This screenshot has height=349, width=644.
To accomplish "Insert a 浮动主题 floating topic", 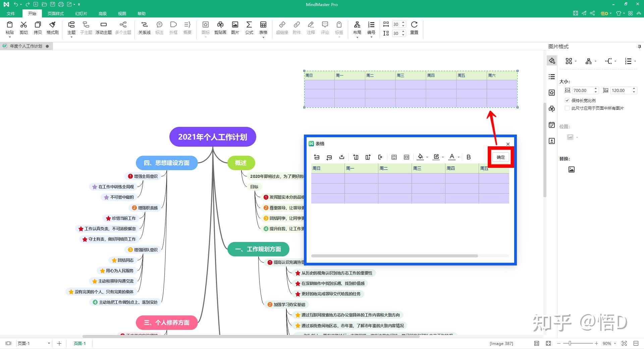I will (103, 28).
